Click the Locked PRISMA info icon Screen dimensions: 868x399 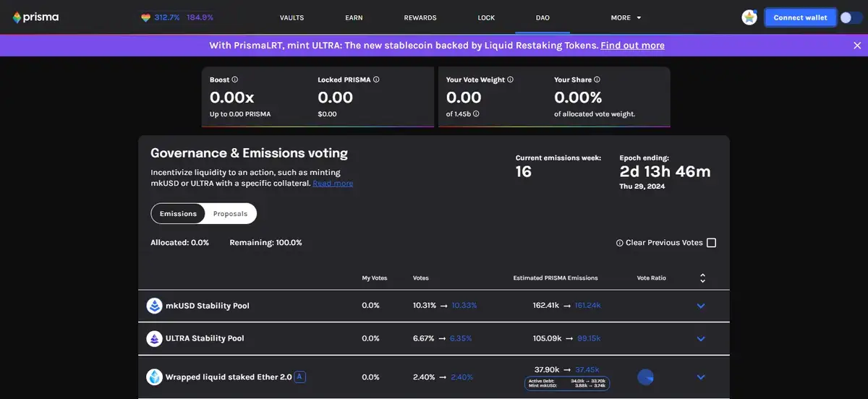(x=376, y=80)
